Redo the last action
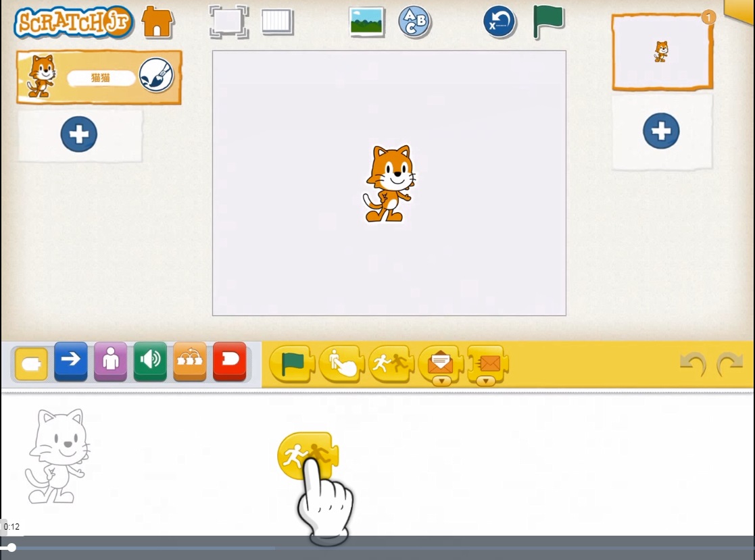 (x=729, y=364)
